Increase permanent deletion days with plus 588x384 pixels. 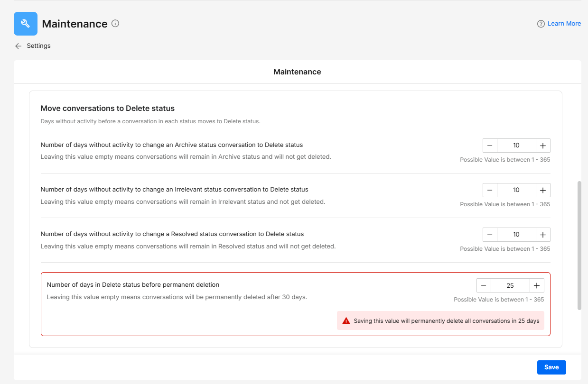point(537,285)
